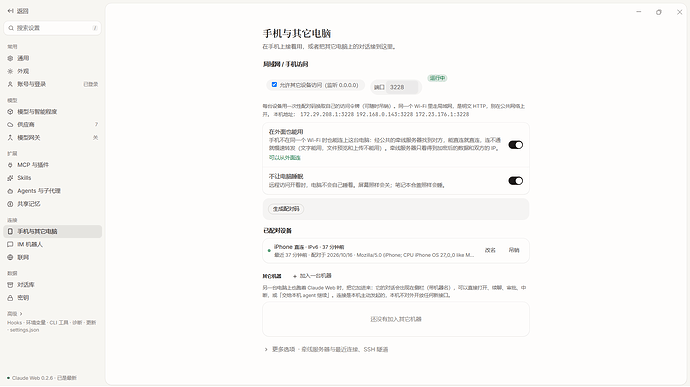Viewport: 690px width, 387px height.
Task: Click the Hooks · 环境变量 · CLI 工具 advanced links text
Action: click(x=51, y=326)
